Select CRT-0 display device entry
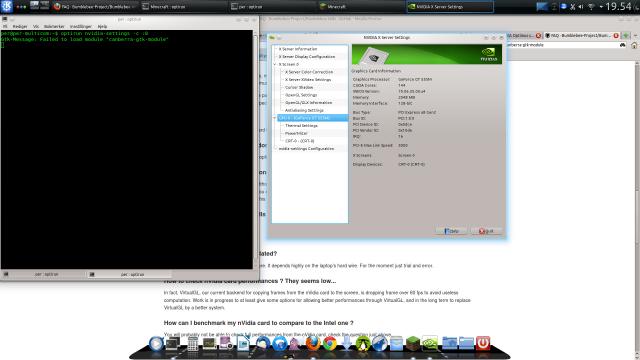This screenshot has height=360, width=640. (x=300, y=141)
